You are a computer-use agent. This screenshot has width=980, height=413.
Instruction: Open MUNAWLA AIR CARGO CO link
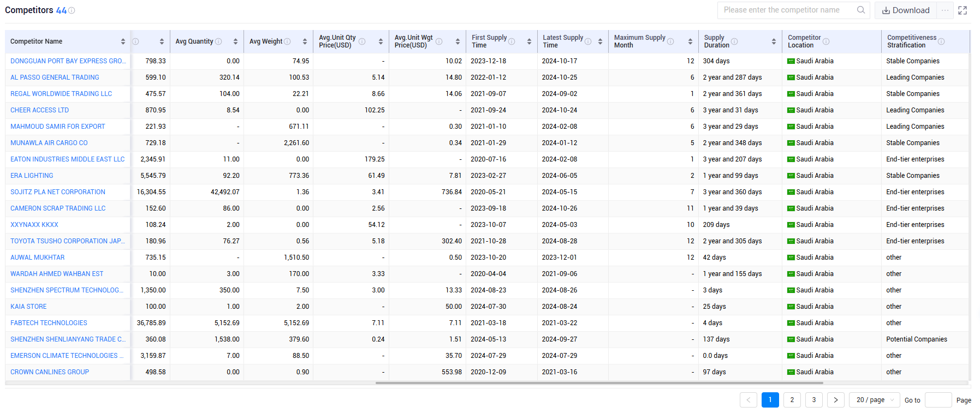pos(49,143)
